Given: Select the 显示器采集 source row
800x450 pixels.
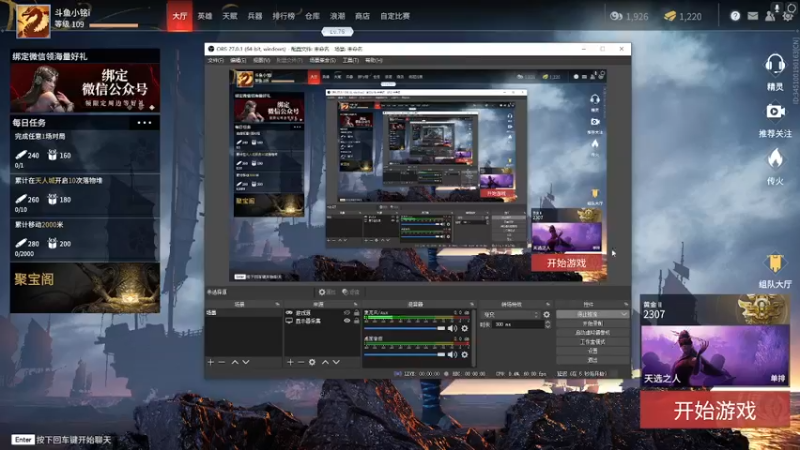Looking at the screenshot, I should [x=322, y=321].
